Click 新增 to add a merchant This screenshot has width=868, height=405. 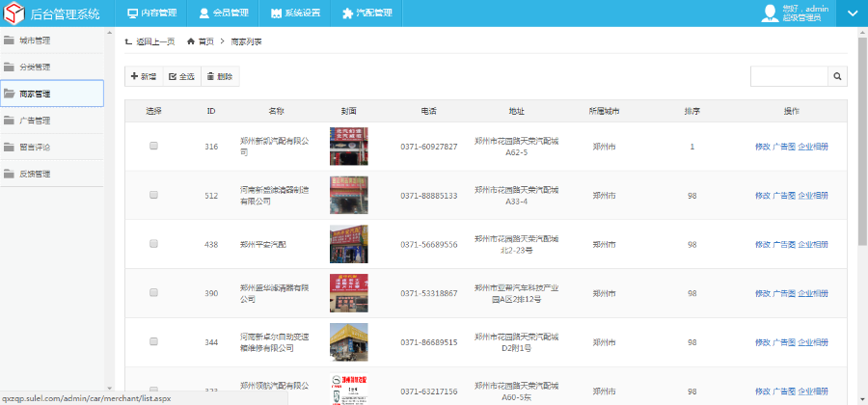(144, 76)
